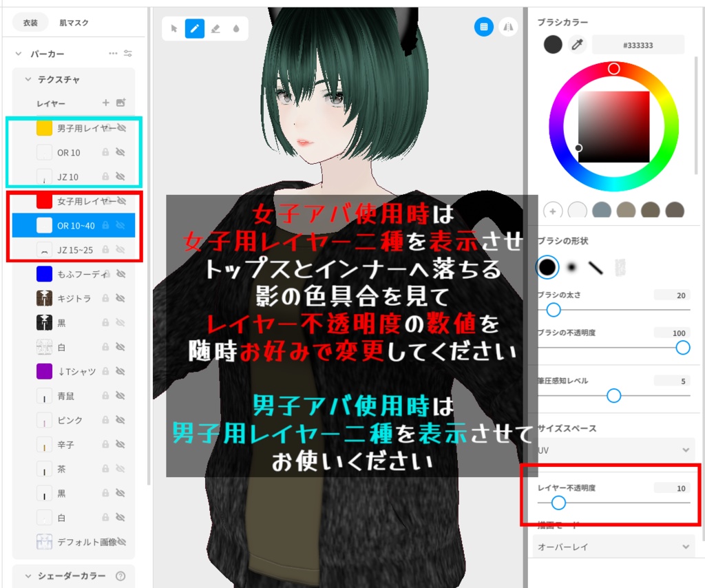Open the texture grid view icon
Viewport: 705px width, 588px height.
[x=485, y=27]
